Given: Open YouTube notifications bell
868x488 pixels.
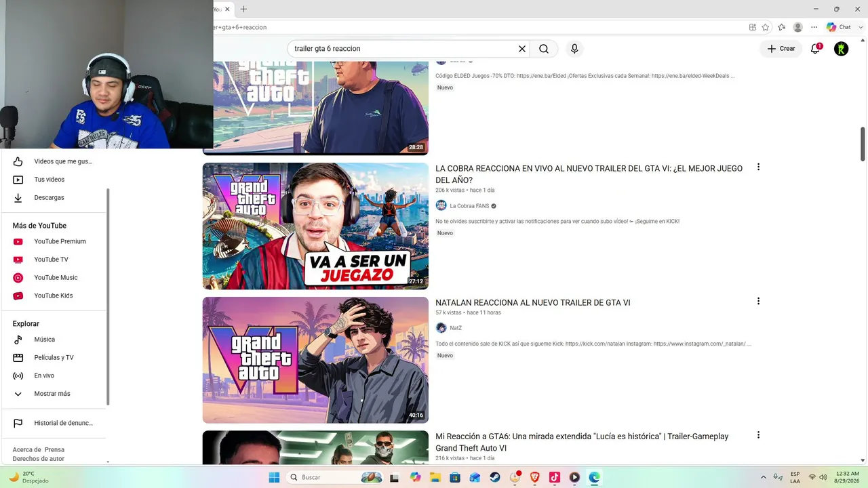Looking at the screenshot, I should (x=816, y=49).
